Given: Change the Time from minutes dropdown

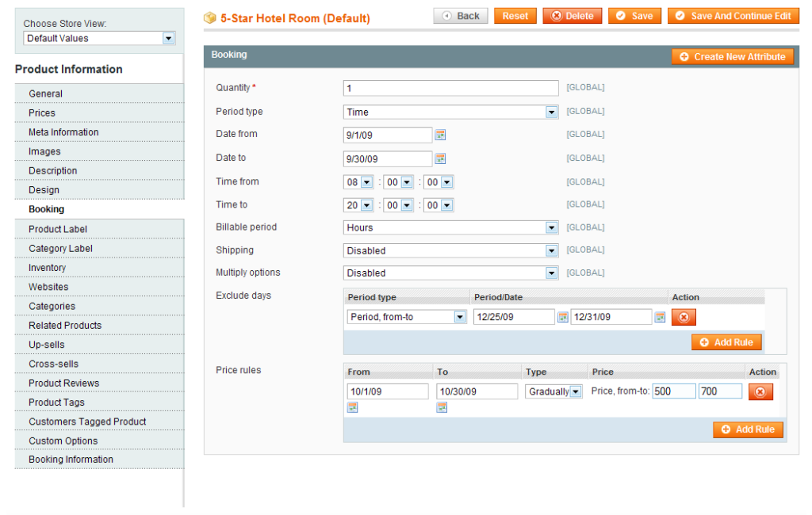Looking at the screenshot, I should (x=399, y=182).
